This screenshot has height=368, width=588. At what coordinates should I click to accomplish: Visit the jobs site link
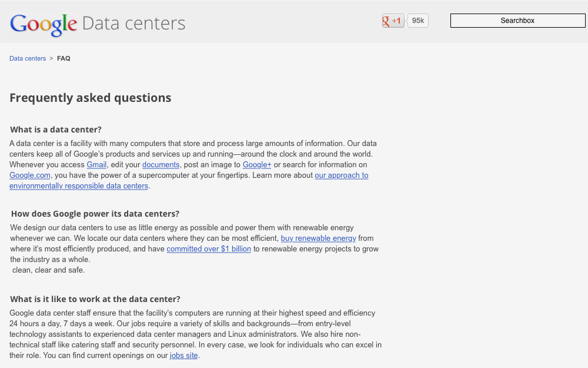[x=183, y=355]
